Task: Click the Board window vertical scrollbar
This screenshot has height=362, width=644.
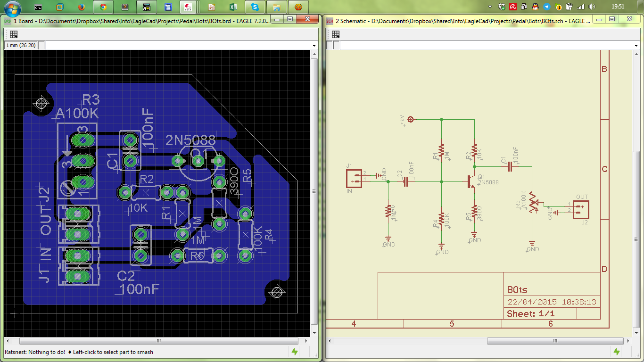Action: [314, 193]
